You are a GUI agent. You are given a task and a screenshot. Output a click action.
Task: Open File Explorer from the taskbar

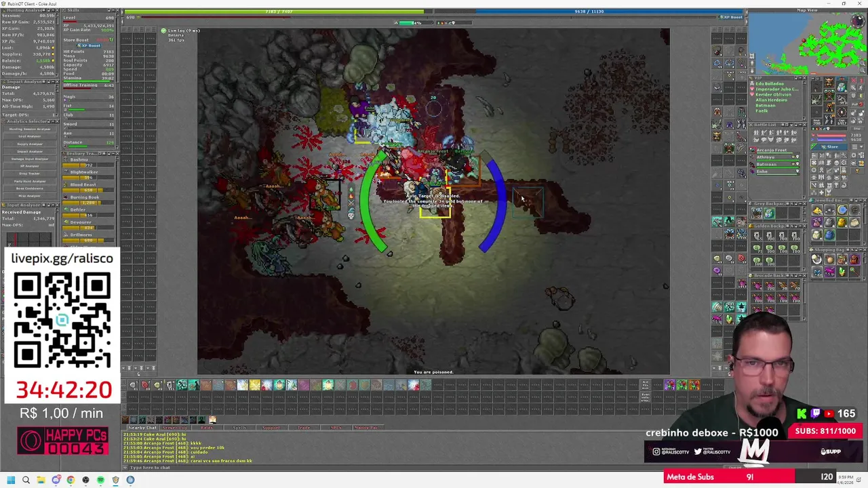[41, 480]
